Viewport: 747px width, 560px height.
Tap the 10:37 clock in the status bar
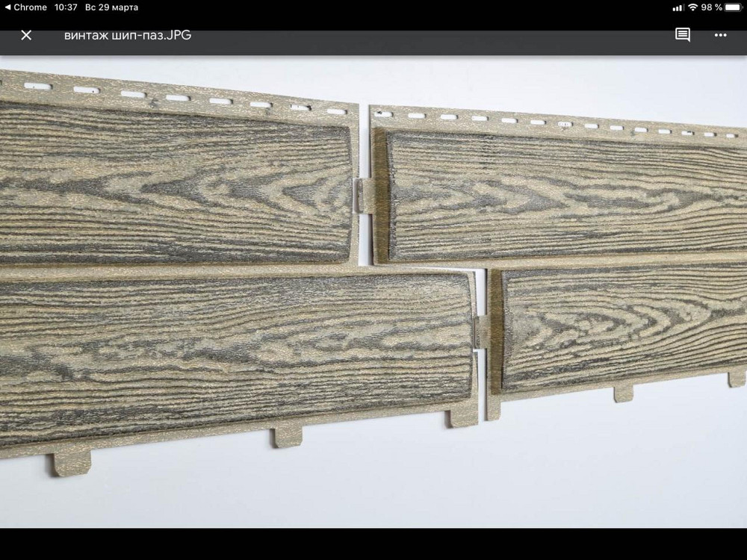(x=66, y=7)
